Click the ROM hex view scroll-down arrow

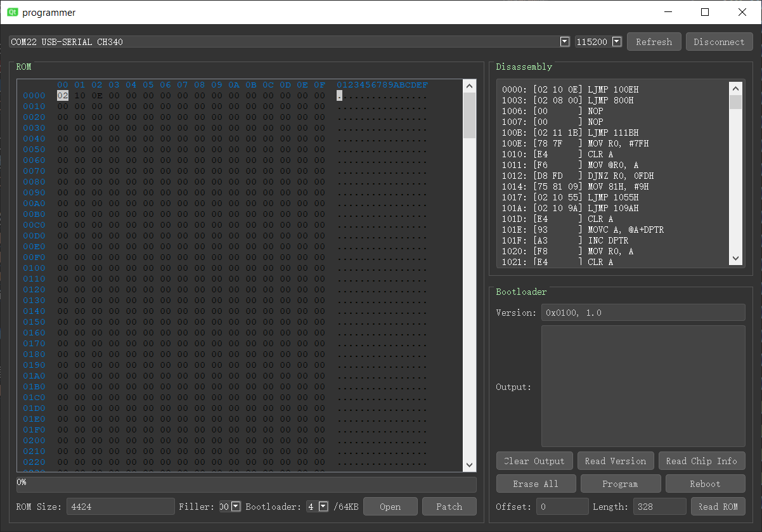470,465
